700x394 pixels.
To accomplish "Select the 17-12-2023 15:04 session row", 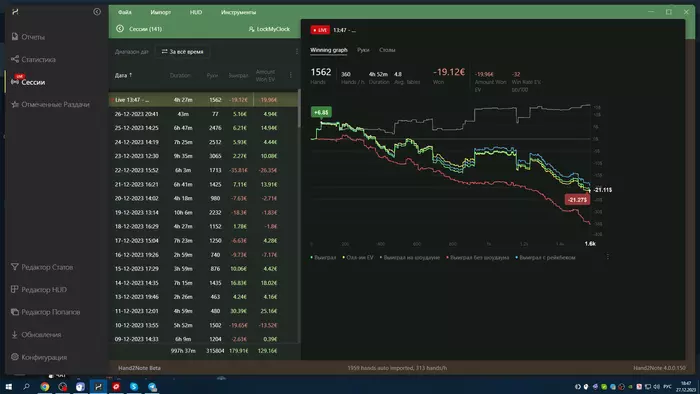I will (203, 241).
